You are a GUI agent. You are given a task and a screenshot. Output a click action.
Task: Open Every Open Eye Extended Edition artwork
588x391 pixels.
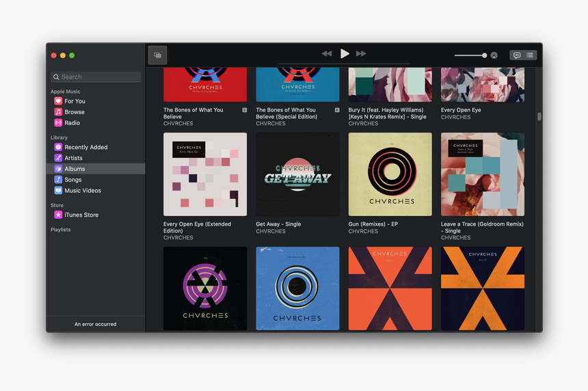click(205, 174)
